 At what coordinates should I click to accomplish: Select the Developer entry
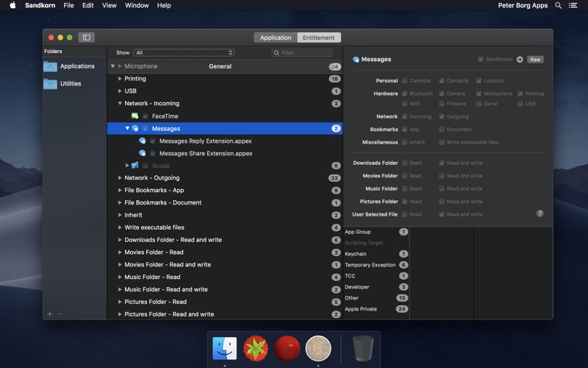[x=376, y=287]
